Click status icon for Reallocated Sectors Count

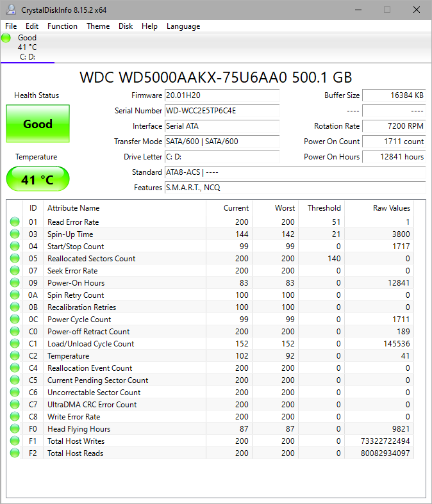(15, 258)
